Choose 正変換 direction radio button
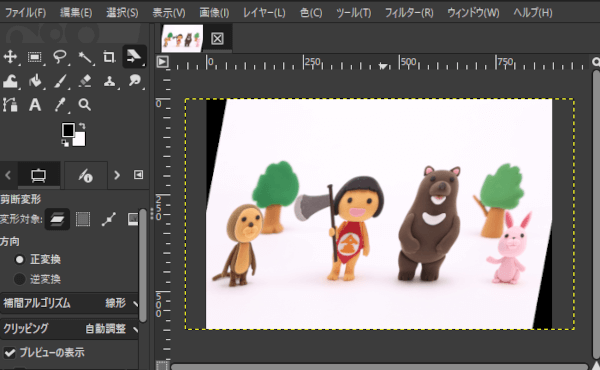The width and height of the screenshot is (600, 370). click(19, 260)
